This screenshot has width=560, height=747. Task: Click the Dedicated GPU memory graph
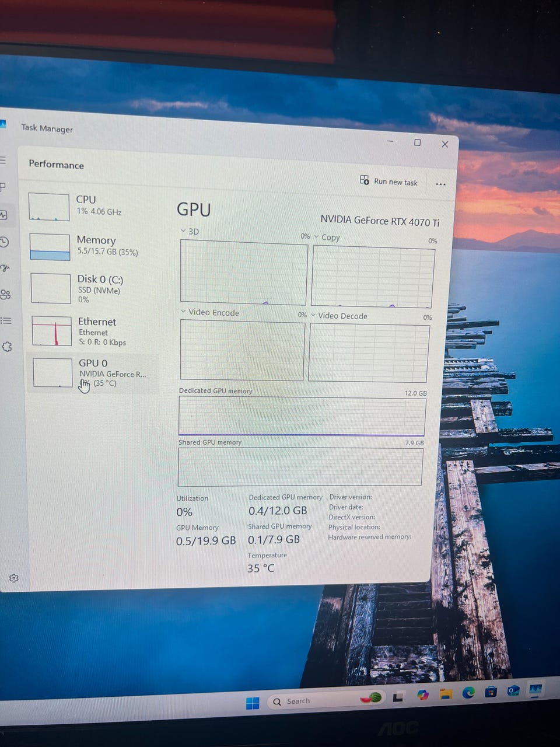(302, 417)
